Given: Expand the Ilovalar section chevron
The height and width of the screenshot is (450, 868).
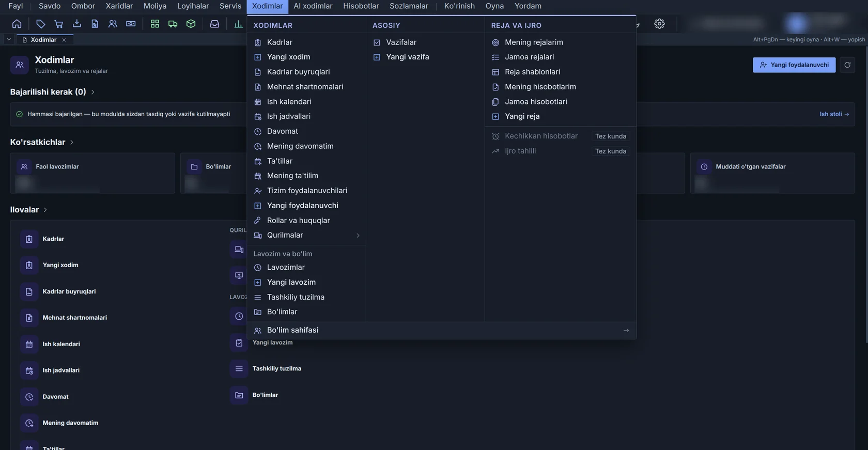Looking at the screenshot, I should [45, 210].
